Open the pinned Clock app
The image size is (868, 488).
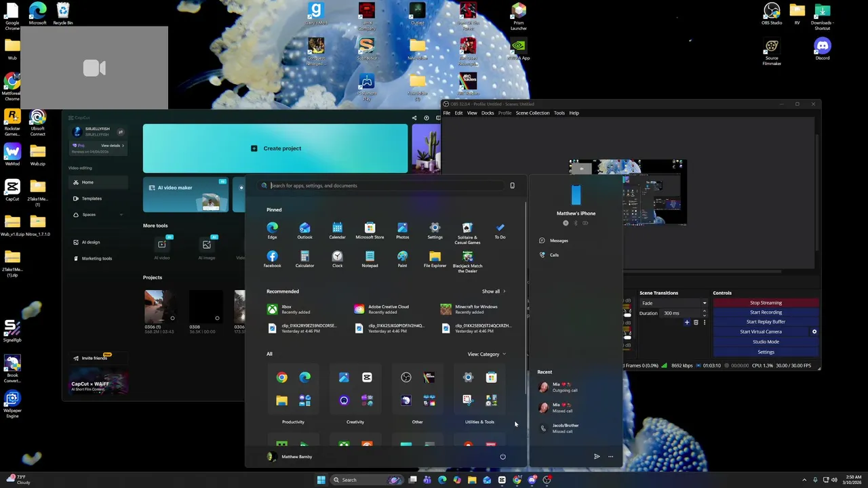[337, 259]
